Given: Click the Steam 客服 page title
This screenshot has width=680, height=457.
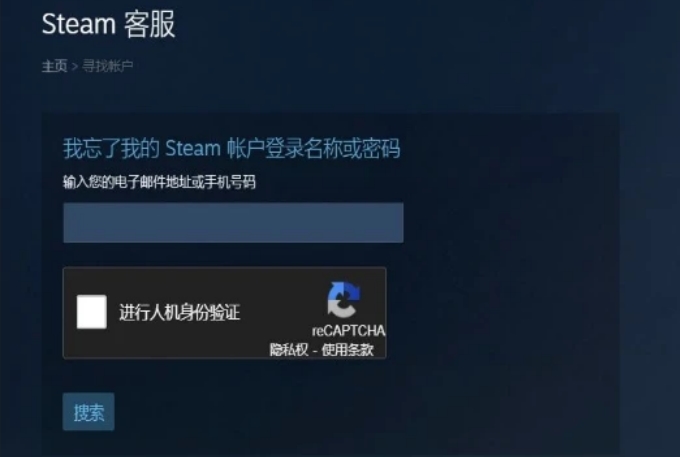Looking at the screenshot, I should [108, 24].
